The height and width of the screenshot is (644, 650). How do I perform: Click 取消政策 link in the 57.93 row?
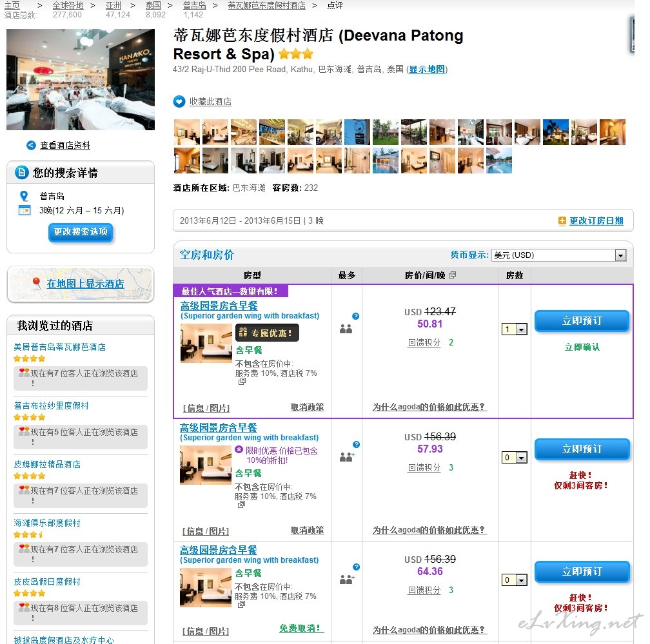(307, 530)
